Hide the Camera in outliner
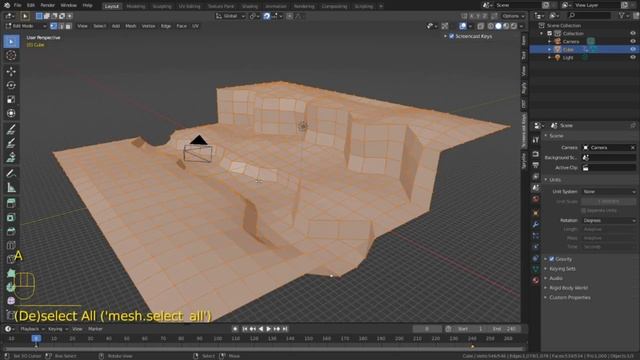The image size is (640, 360). coord(633,41)
